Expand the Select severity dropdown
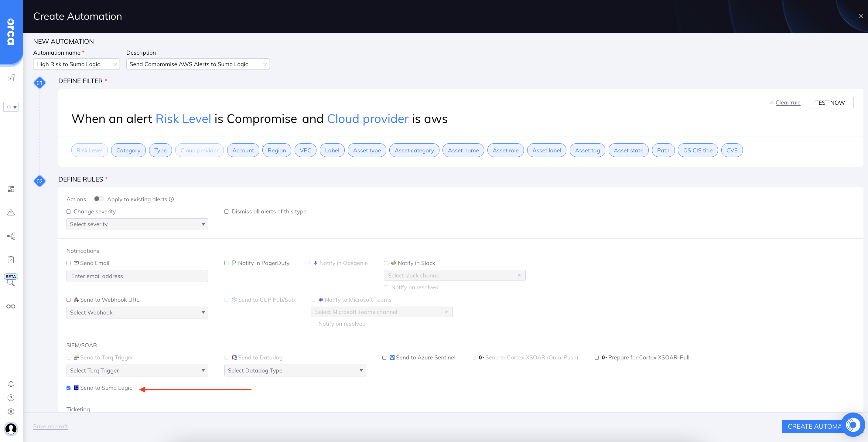This screenshot has width=868, height=442. pos(137,224)
